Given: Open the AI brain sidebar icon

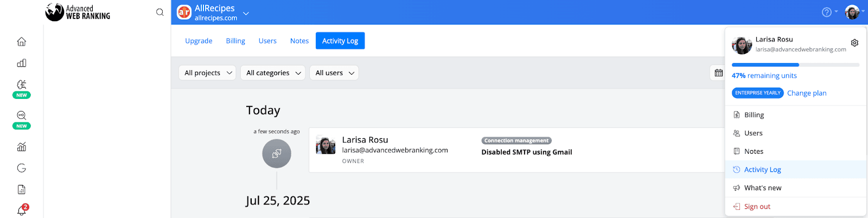Looking at the screenshot, I should [22, 84].
